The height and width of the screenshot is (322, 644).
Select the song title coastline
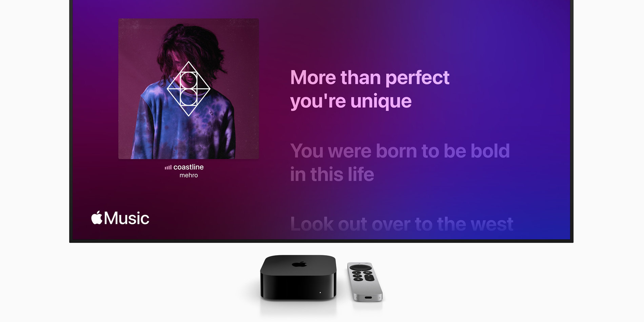[x=188, y=167]
